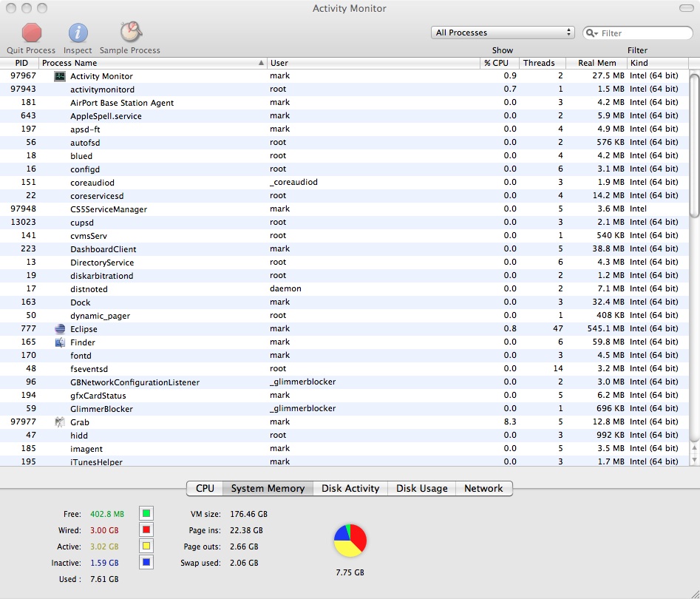The width and height of the screenshot is (700, 599).
Task: Switch to the CPU tab
Action: pyautogui.click(x=205, y=488)
